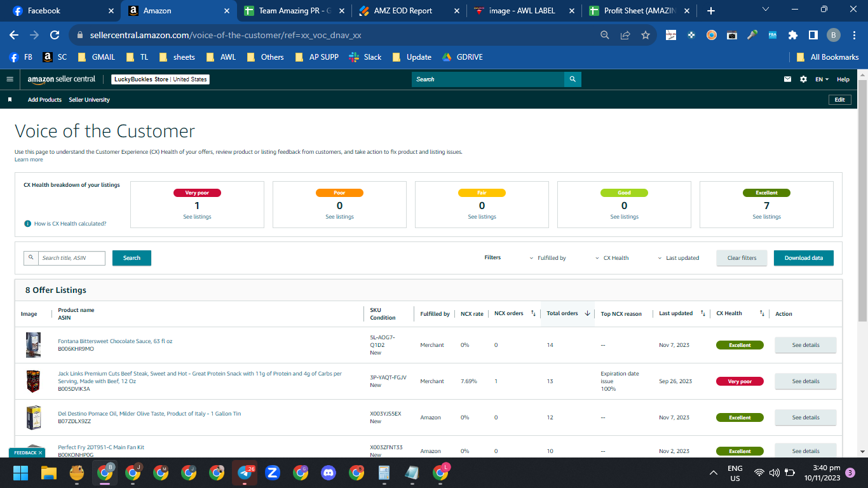
Task: Open the Chrome tab search chevron
Action: (766, 10)
